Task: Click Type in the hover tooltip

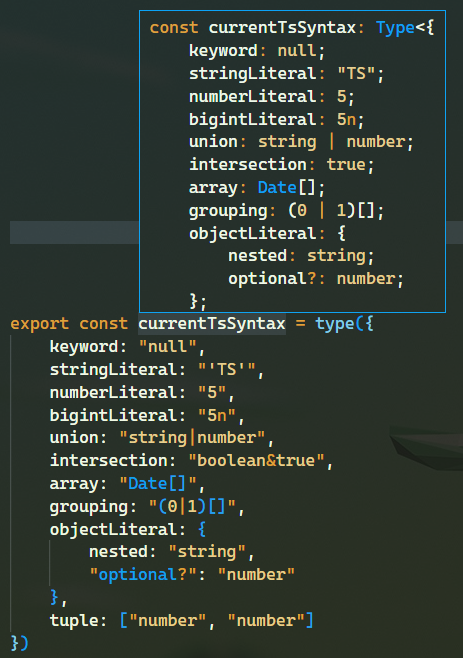Action: 395,28
